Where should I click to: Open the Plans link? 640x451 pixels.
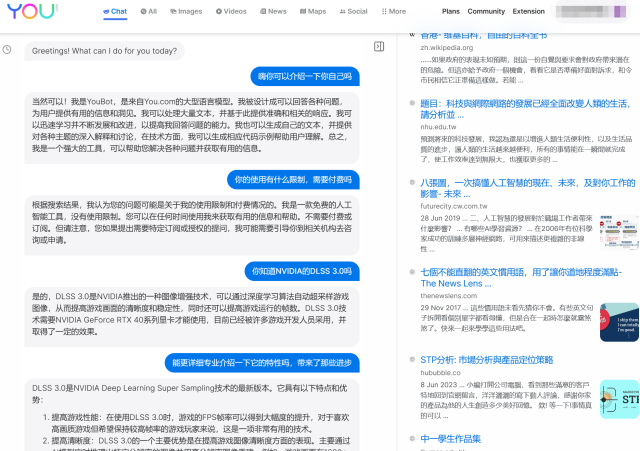point(451,11)
